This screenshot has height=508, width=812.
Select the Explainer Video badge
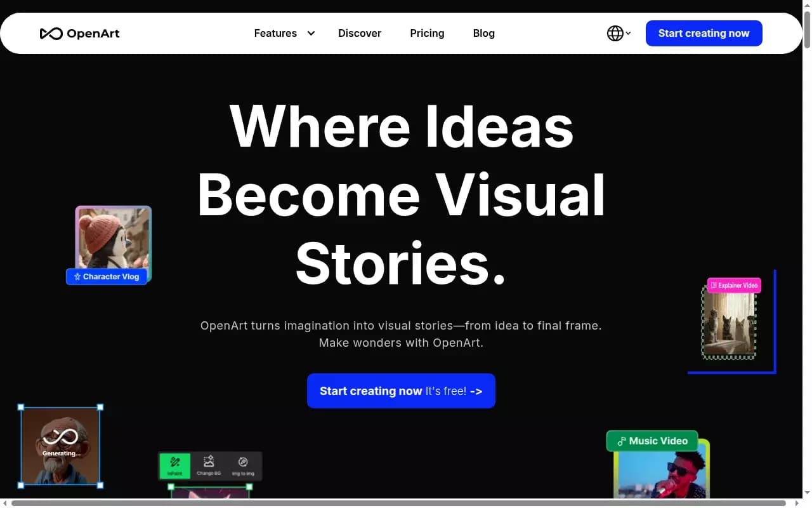pyautogui.click(x=734, y=286)
